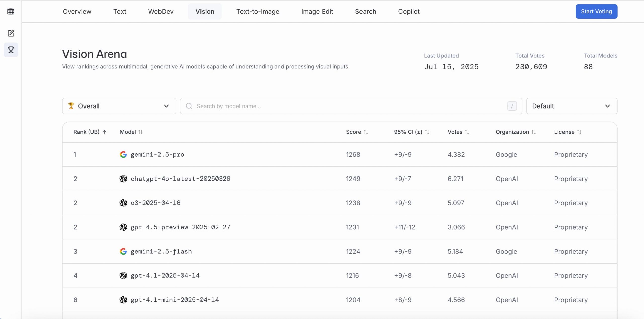Viewport: 644px width, 319px height.
Task: Click votes value 3.066 in gpt-4.5-preview row
Action: click(456, 227)
